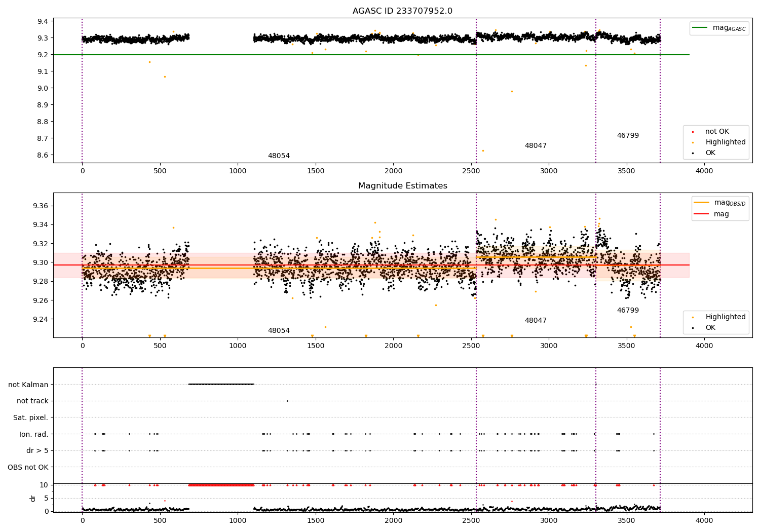
Task: Click the 9.34 y-axis tick label
Action: (41, 224)
